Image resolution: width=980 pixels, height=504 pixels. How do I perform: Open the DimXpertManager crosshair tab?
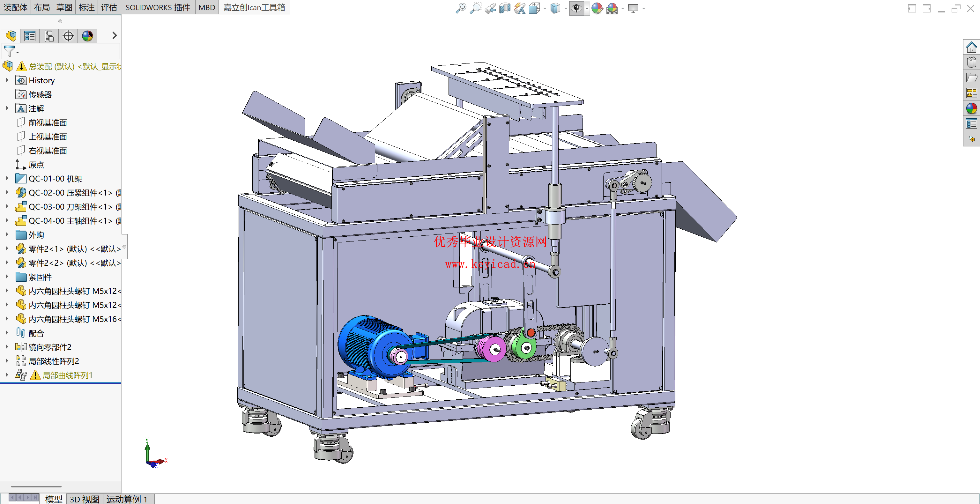coord(69,36)
